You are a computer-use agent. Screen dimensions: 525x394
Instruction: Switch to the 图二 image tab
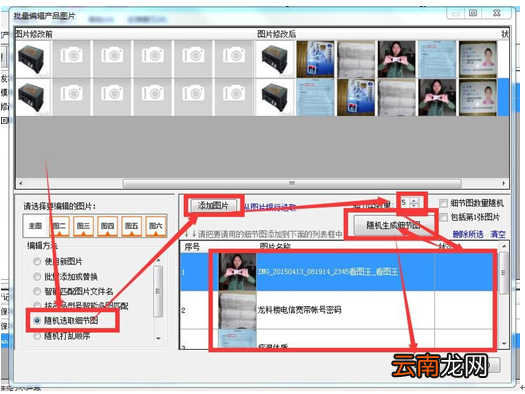pos(59,226)
